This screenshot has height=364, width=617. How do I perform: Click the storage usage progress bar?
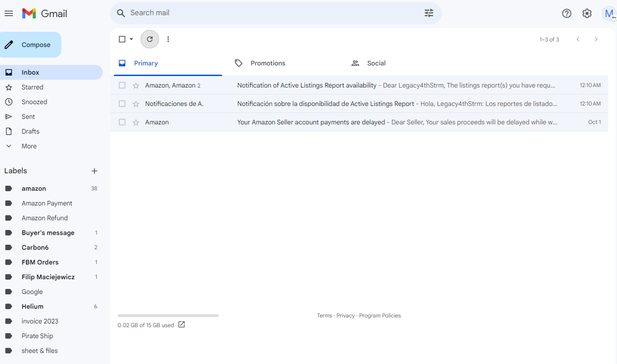point(168,316)
